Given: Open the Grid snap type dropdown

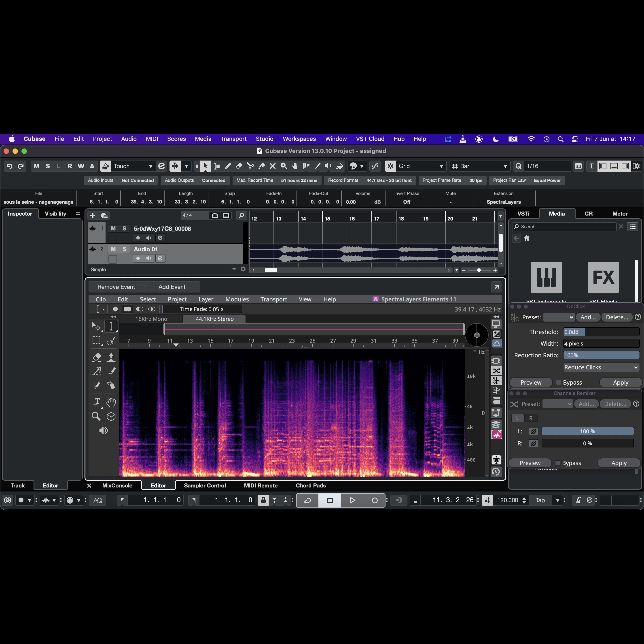Looking at the screenshot, I should (421, 166).
